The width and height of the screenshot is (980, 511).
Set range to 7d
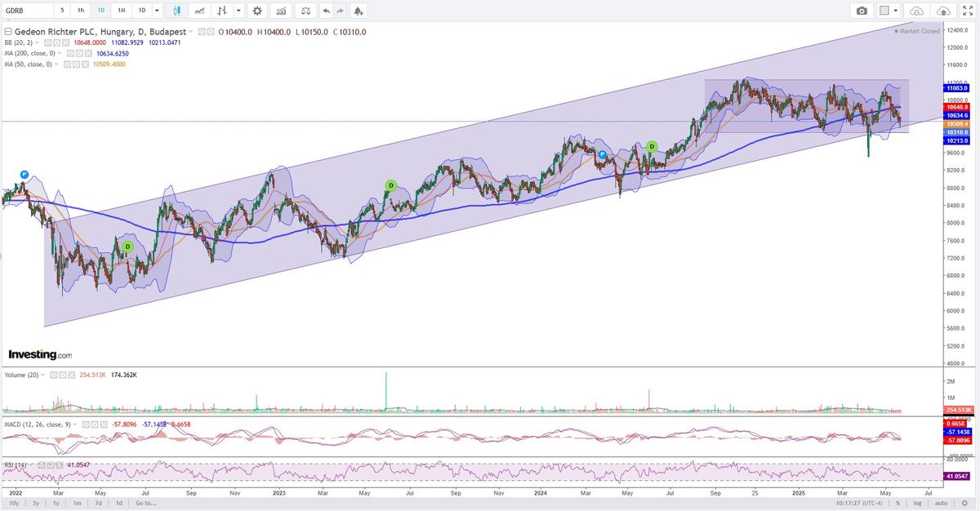point(98,503)
